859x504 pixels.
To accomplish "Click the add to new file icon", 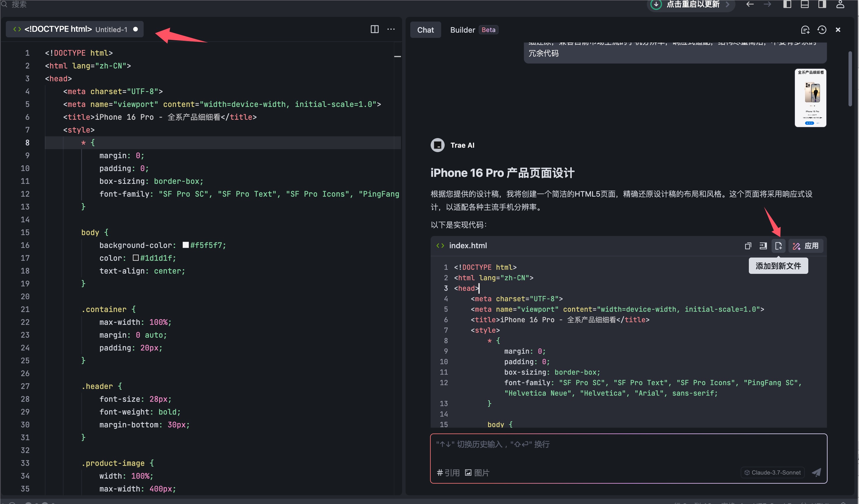I will (x=779, y=246).
